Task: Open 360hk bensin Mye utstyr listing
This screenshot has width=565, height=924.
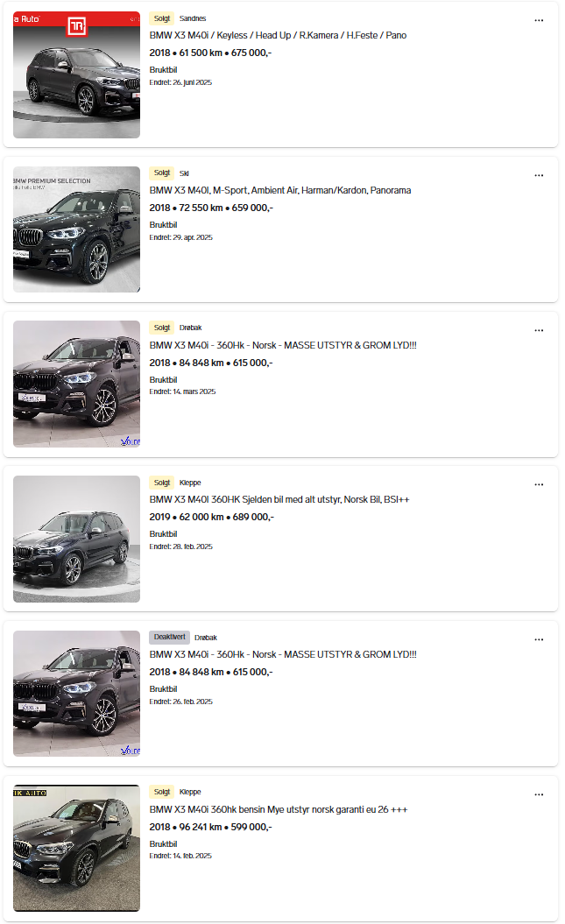Action: pos(279,810)
